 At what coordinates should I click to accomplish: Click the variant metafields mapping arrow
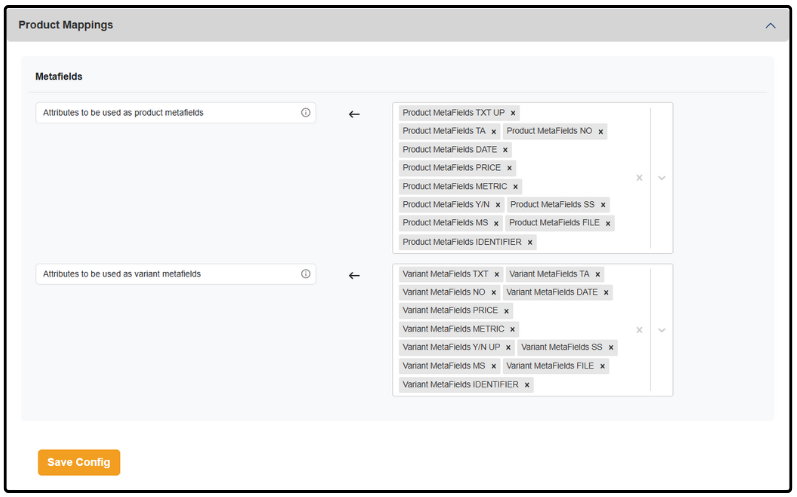pos(354,275)
